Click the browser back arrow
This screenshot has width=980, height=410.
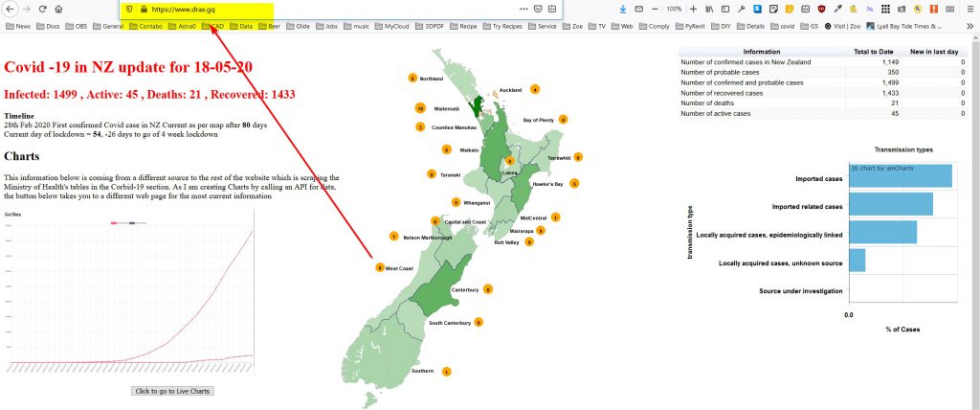[x=9, y=8]
